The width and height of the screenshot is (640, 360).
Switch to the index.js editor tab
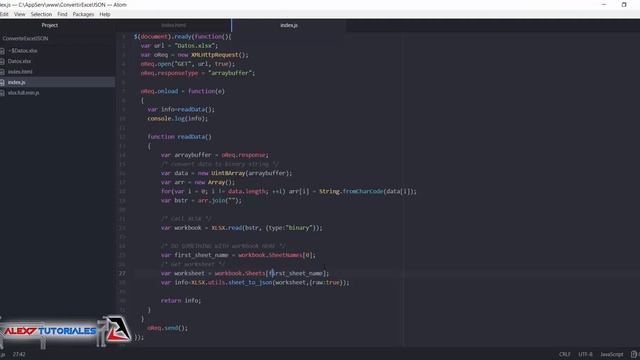click(289, 25)
